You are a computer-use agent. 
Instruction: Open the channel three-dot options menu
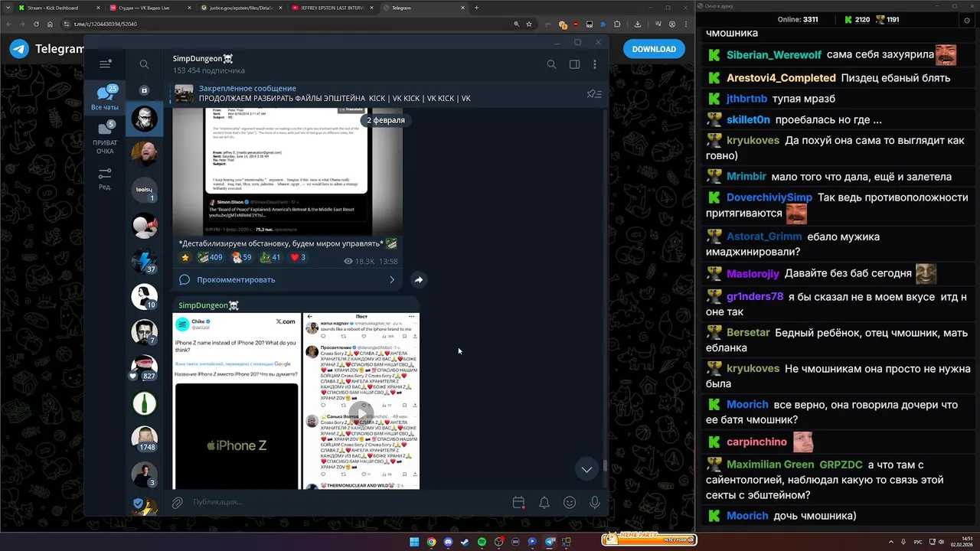(x=595, y=64)
